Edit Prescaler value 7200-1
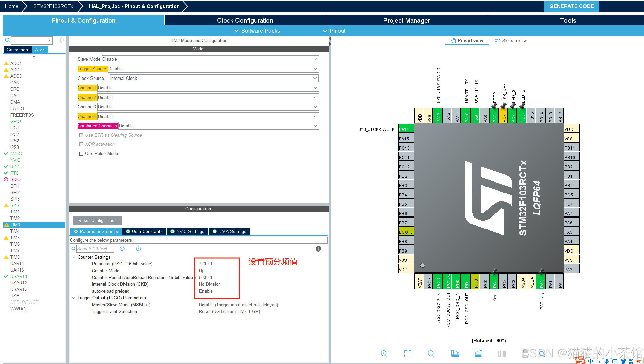The height and width of the screenshot is (364, 644). tap(206, 264)
